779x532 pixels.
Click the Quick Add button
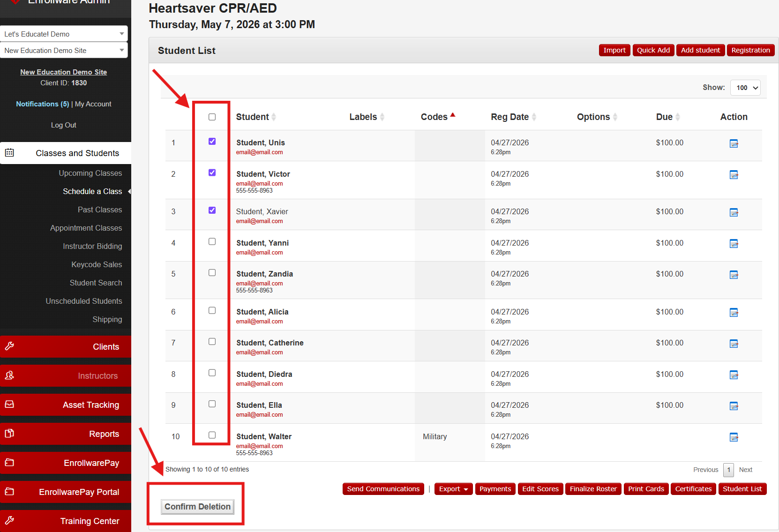pyautogui.click(x=653, y=50)
